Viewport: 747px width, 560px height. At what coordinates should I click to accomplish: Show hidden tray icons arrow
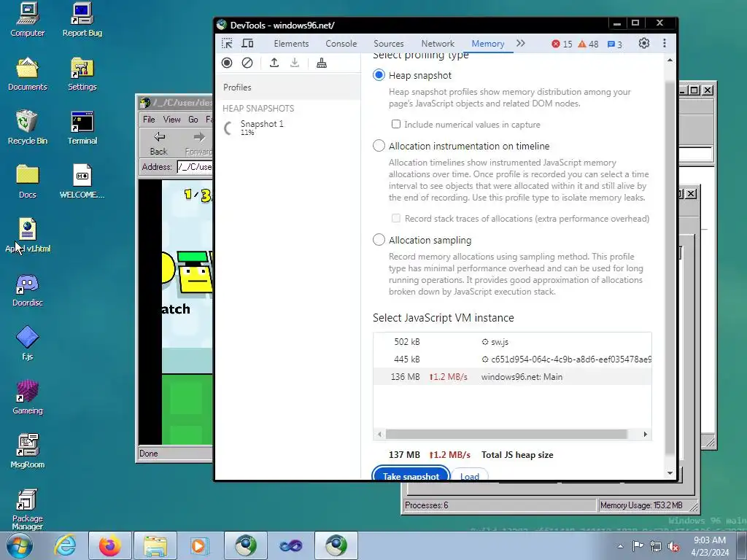tap(620, 546)
